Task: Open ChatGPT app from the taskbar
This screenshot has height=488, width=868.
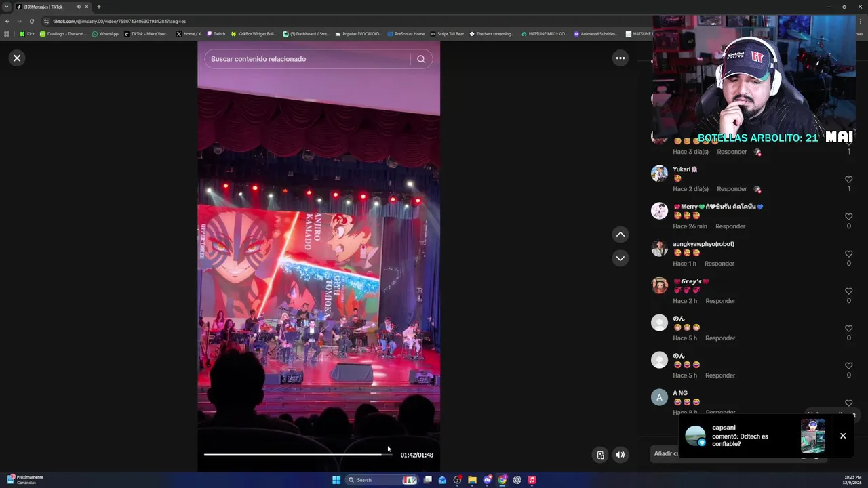Action: tap(517, 480)
